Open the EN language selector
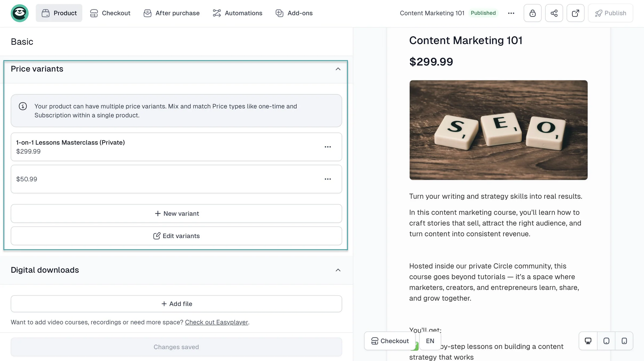 [x=430, y=341]
